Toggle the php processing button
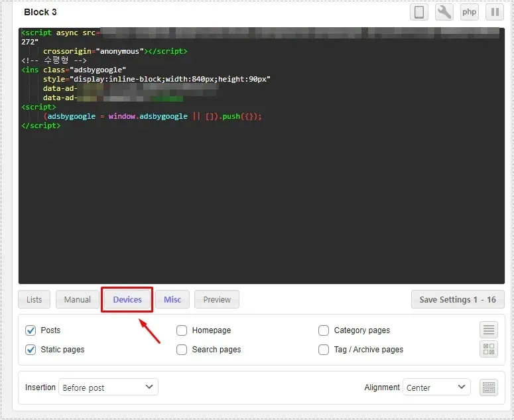Viewport: 514px width, 420px height. tap(469, 12)
